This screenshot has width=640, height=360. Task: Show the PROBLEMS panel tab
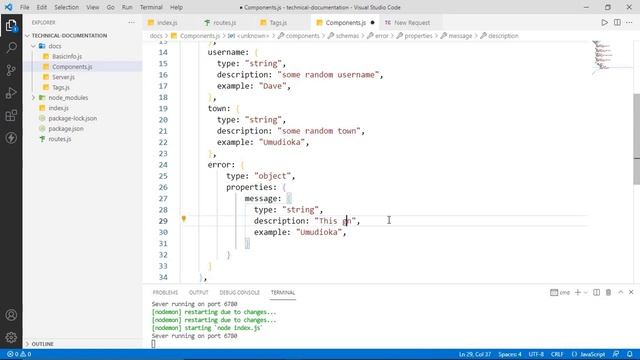point(165,293)
